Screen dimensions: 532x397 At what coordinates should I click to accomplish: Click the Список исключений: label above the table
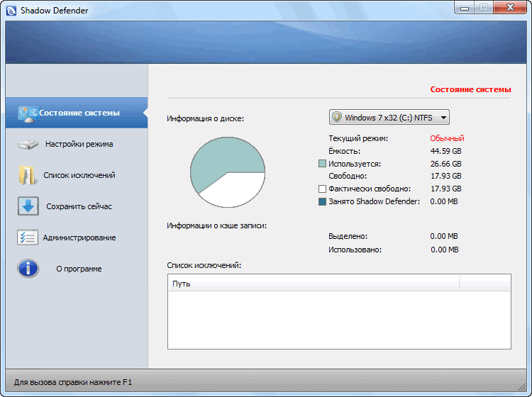pyautogui.click(x=204, y=265)
